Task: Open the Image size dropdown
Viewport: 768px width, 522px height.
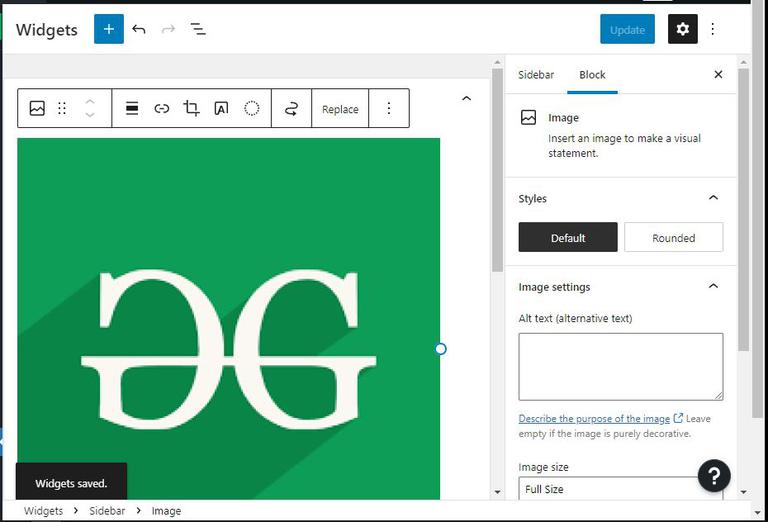Action: coord(621,488)
